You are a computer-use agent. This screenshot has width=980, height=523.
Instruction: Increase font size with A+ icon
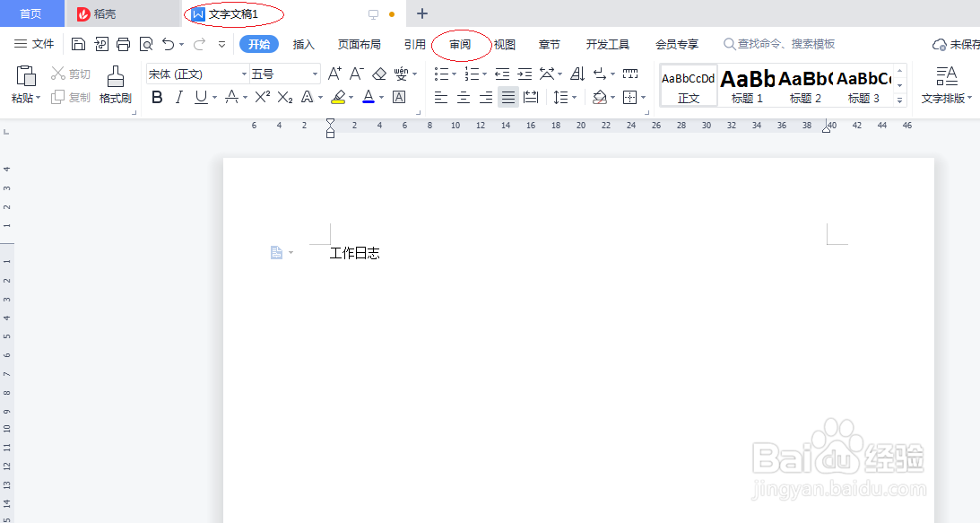click(x=334, y=74)
